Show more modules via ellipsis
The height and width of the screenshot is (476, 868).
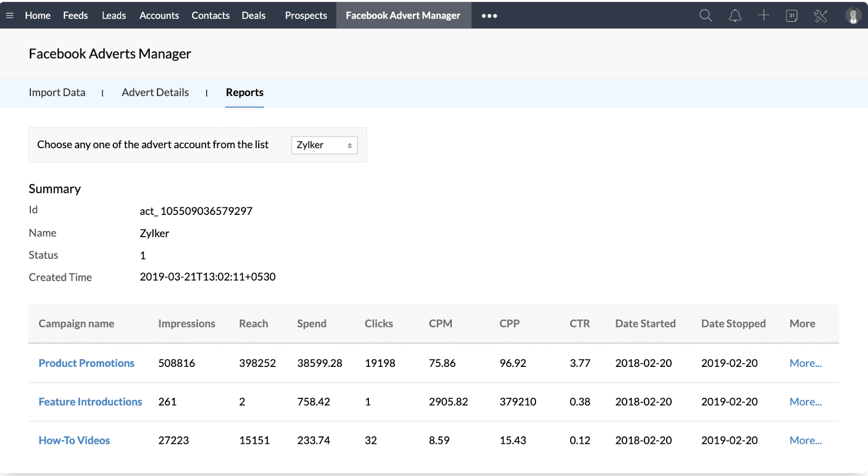489,16
